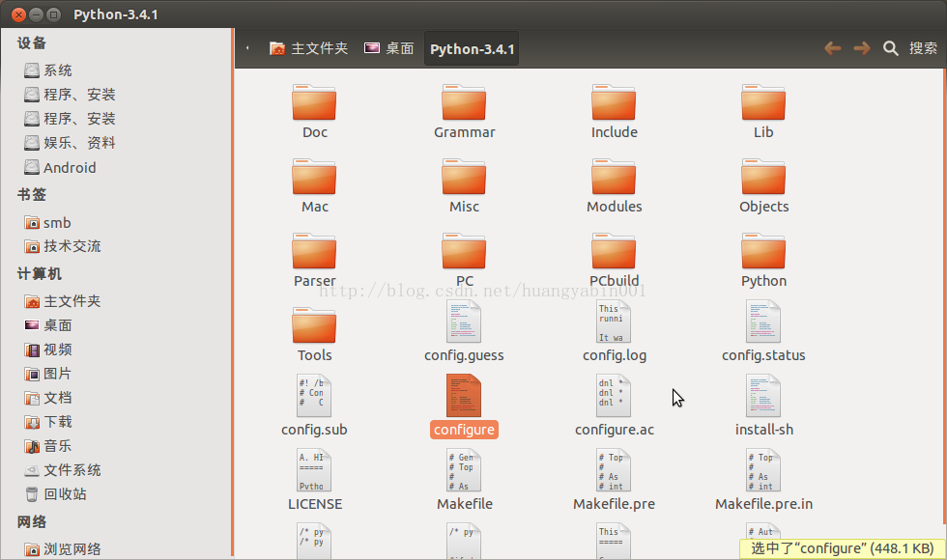Select the Makefile.pre file icon
This screenshot has width=947, height=560.
click(x=614, y=470)
